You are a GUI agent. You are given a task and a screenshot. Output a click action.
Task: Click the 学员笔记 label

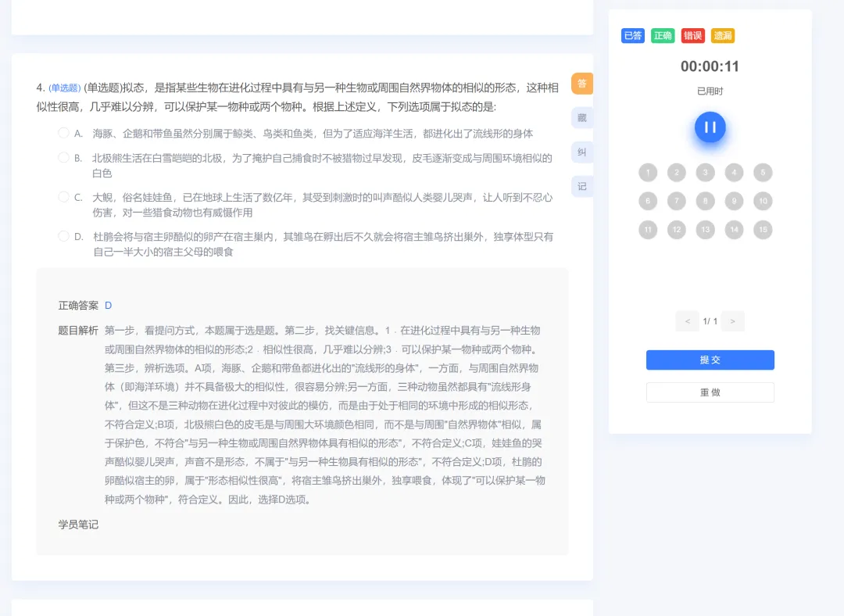pyautogui.click(x=78, y=525)
